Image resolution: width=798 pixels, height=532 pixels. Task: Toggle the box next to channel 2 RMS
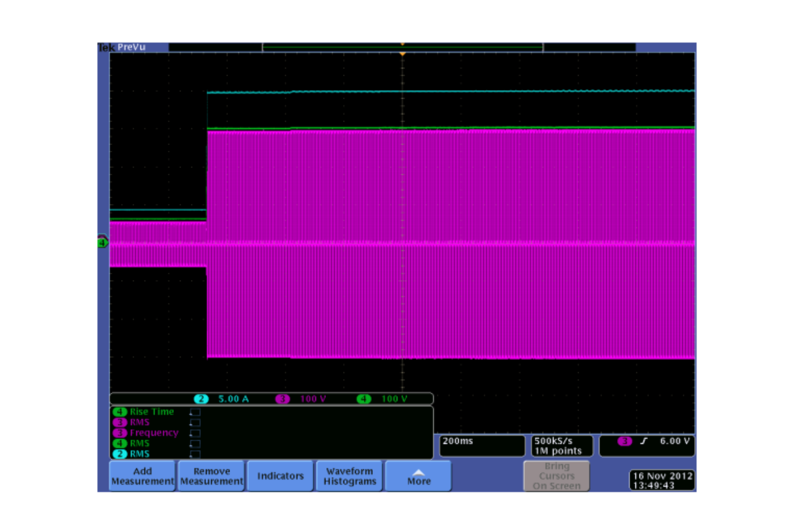coord(195,454)
